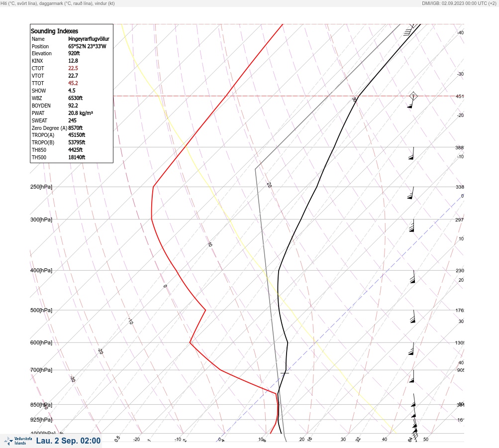Click the Vedurstofa Islands logo
The height and width of the screenshot is (448, 499).
coord(18,441)
